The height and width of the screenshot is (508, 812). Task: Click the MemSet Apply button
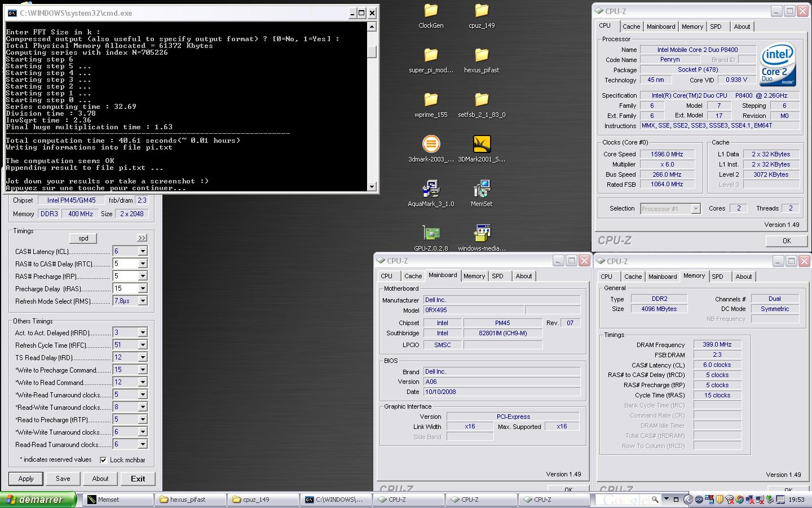coord(26,479)
